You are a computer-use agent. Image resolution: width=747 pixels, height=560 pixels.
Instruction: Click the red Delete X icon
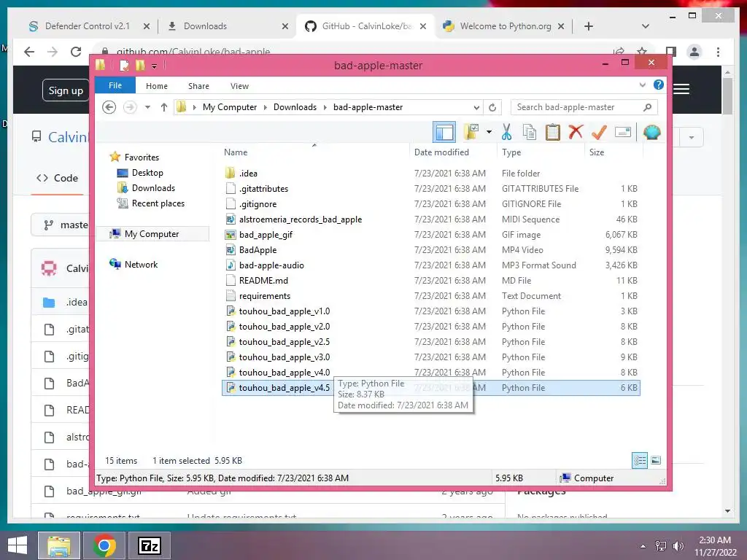pos(576,132)
